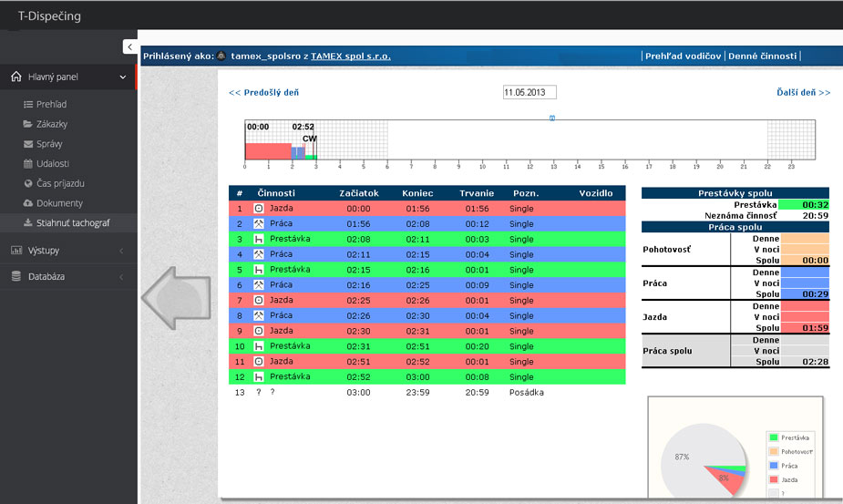Image resolution: width=843 pixels, height=504 pixels.
Task: Click the Práca spolu total 02:28
Action: pos(815,362)
